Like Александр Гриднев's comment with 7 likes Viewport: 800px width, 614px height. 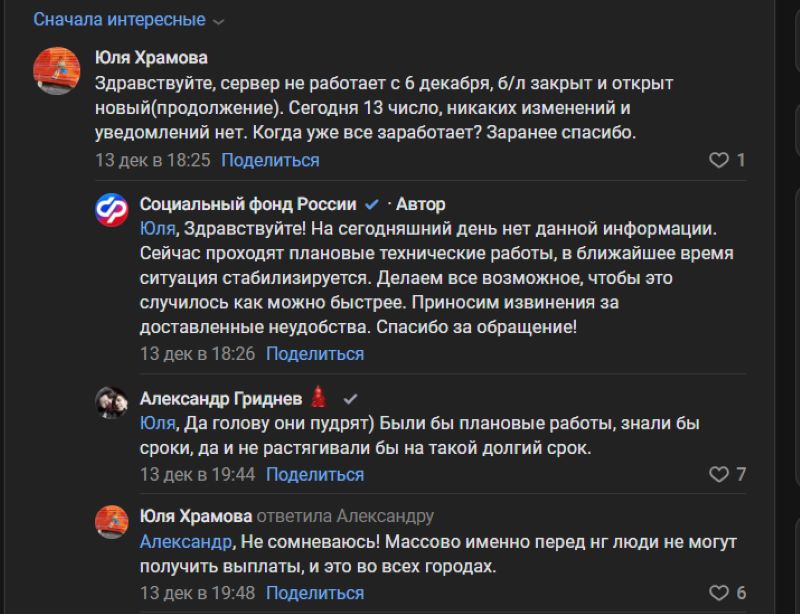(x=717, y=474)
